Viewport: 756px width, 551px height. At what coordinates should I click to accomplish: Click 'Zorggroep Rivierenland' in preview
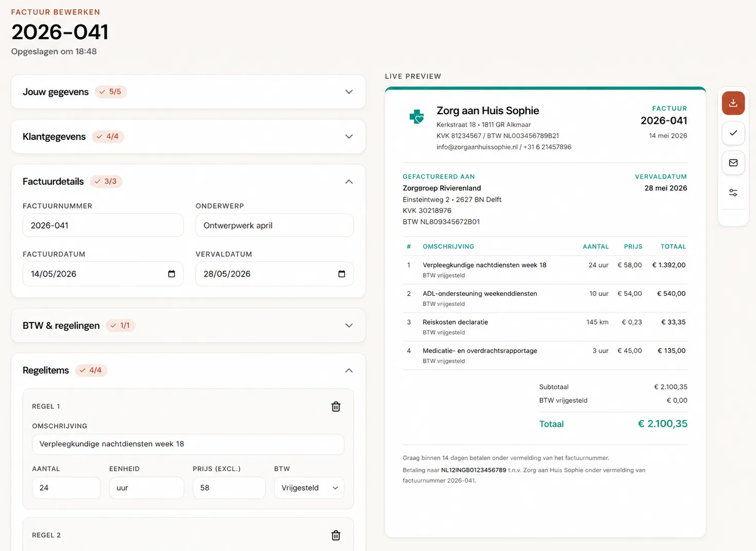[x=442, y=188]
